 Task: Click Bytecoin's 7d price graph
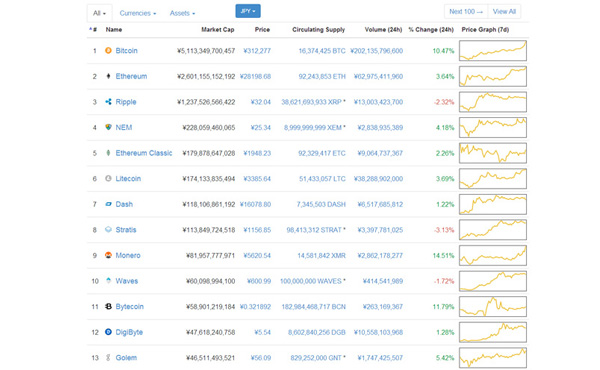pos(493,306)
